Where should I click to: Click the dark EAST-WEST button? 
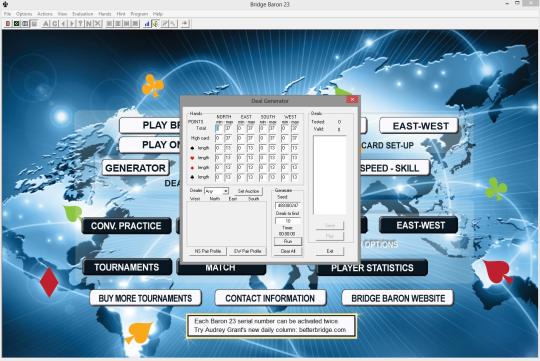419,225
